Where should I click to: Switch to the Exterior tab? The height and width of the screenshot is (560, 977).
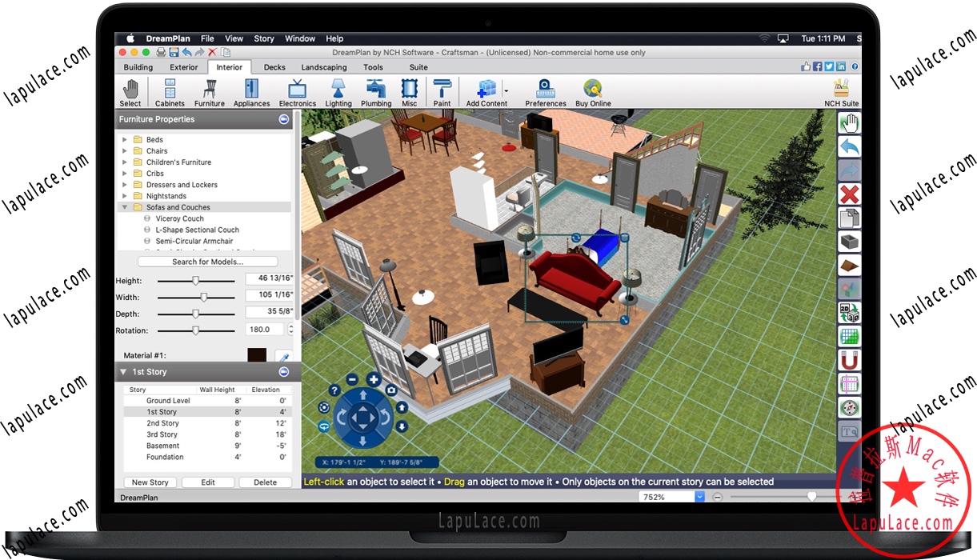[184, 67]
